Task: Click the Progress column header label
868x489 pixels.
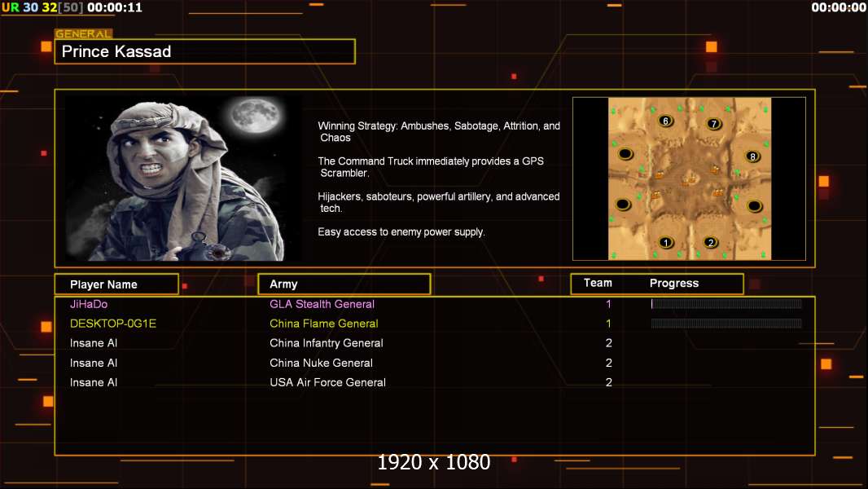Action: click(673, 283)
